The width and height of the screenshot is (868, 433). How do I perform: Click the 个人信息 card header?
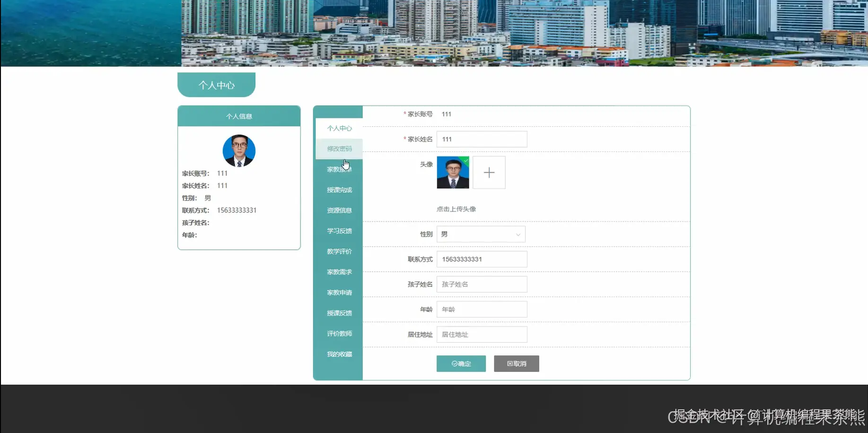[x=239, y=116]
